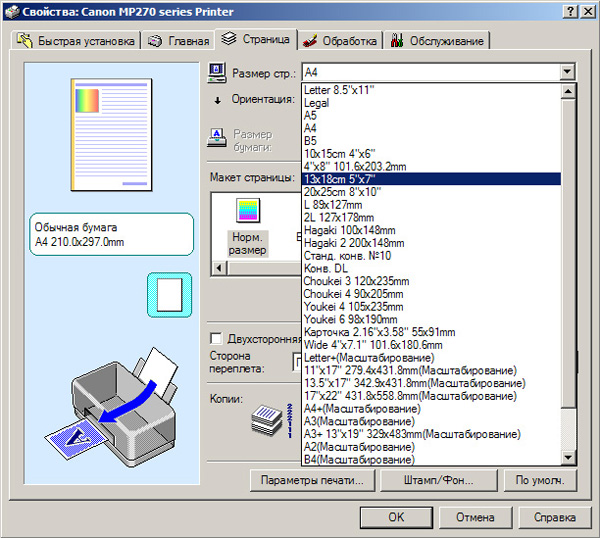Select A4+(Масштабирование) option
This screenshot has width=600, height=538.
pos(432,409)
